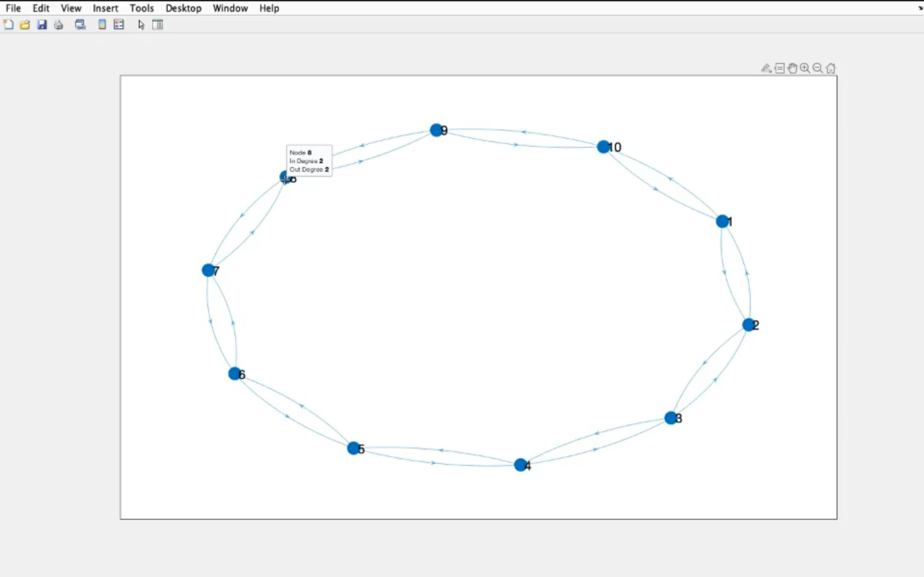Save the figure with the floppy disk icon
The width and height of the screenshot is (924, 577).
click(42, 25)
